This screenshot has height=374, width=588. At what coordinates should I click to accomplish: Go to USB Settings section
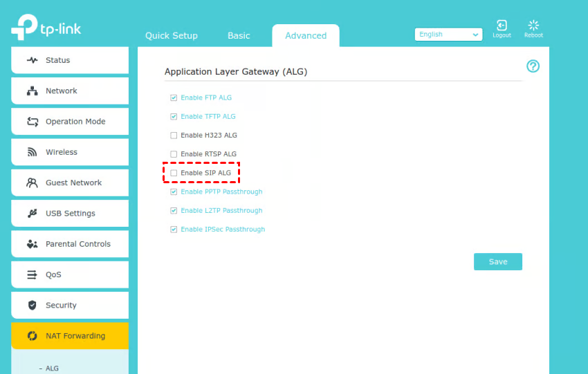click(70, 214)
